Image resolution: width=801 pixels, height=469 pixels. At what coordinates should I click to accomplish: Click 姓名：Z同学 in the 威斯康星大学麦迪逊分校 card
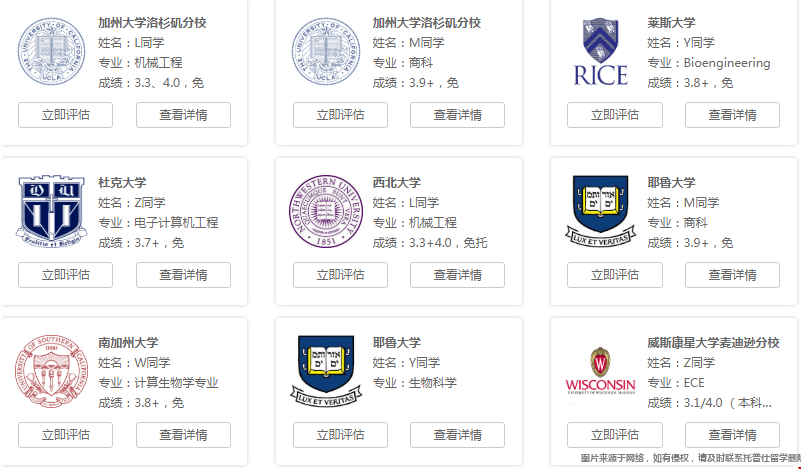[681, 363]
